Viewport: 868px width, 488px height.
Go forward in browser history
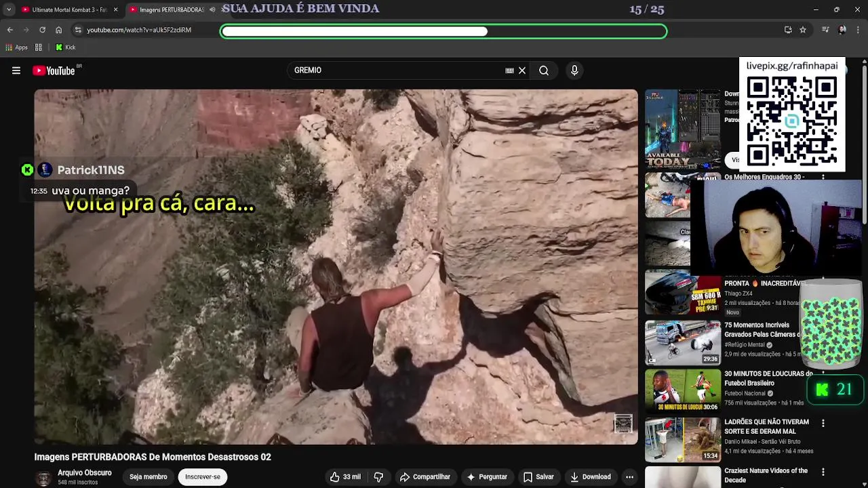[x=26, y=30]
